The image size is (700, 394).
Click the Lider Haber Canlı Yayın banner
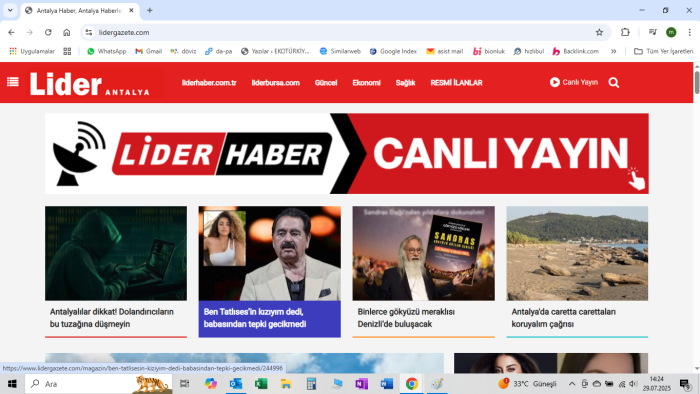coord(347,153)
